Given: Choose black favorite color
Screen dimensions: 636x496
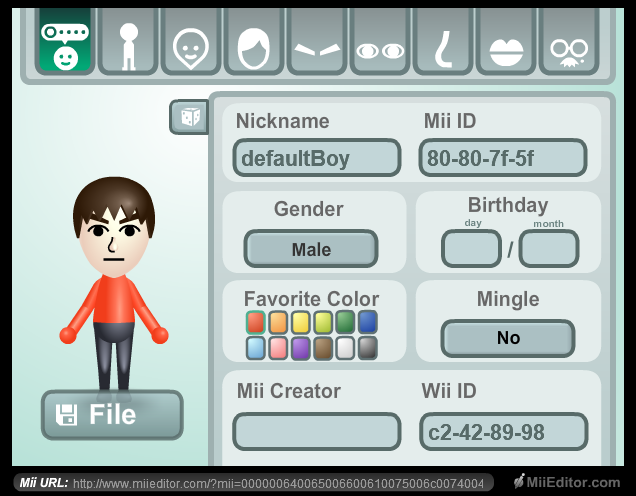Looking at the screenshot, I should [367, 348].
